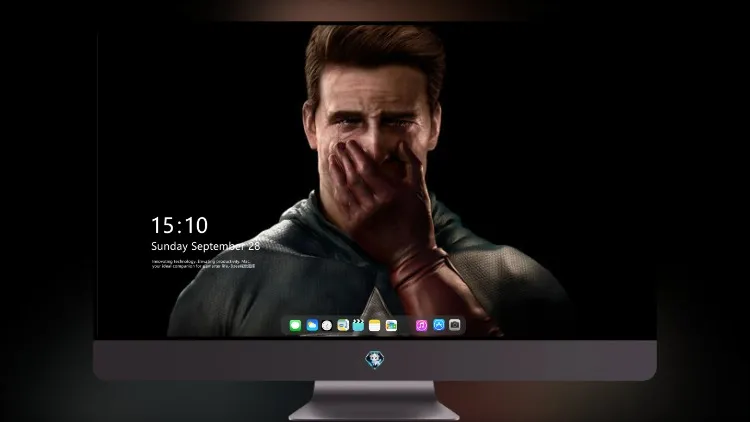Viewport: 750px width, 422px height.
Task: Click the 15:10 clock display
Action: coord(179,225)
